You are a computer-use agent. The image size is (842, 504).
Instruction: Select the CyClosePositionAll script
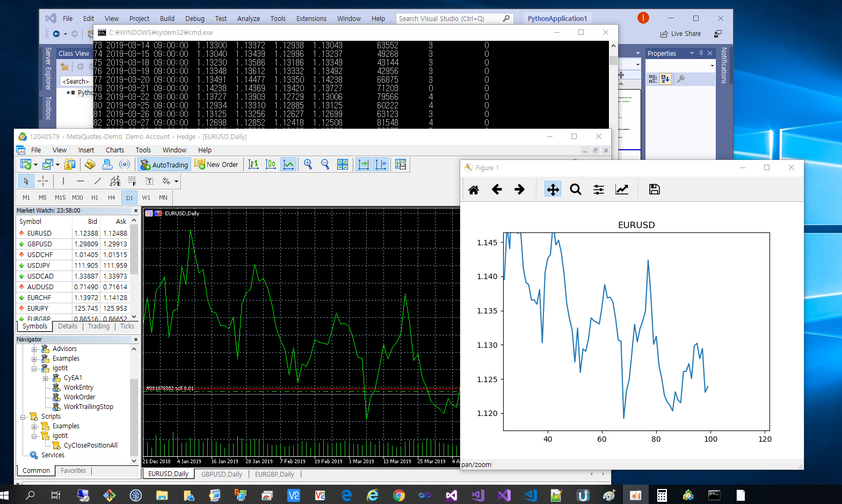pyautogui.click(x=90, y=445)
